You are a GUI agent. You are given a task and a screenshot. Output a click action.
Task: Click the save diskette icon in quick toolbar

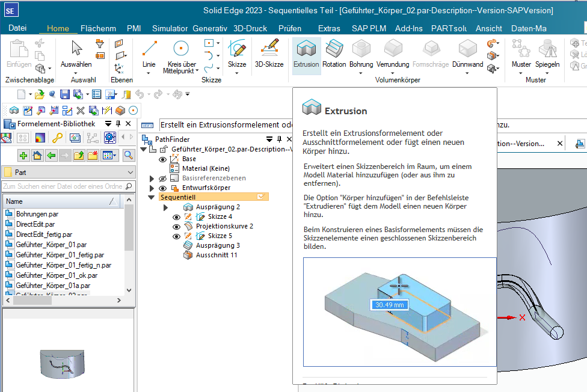[x=64, y=94]
